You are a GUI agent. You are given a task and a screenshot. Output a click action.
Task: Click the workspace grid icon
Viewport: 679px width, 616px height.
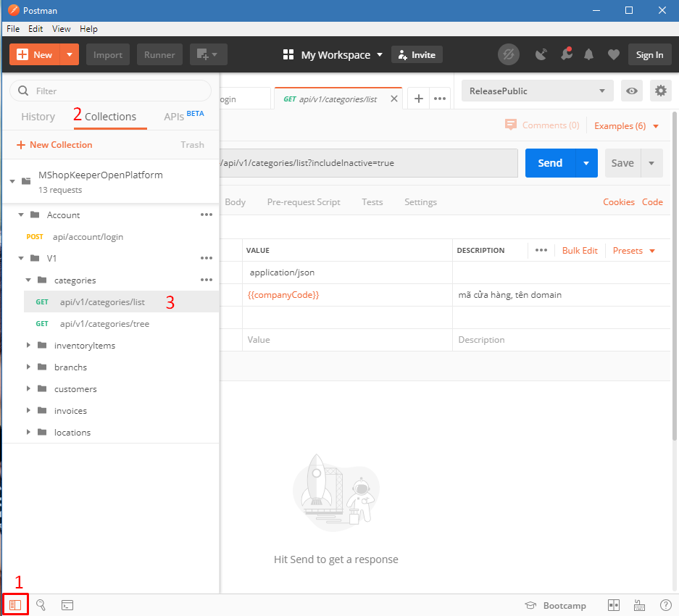(288, 54)
